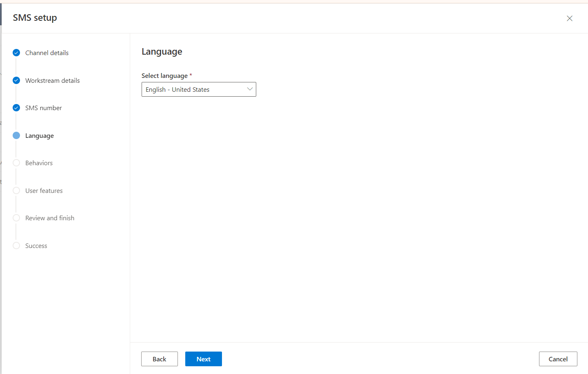The width and height of the screenshot is (588, 374).
Task: Close the SMS setup dialog
Action: tap(570, 18)
